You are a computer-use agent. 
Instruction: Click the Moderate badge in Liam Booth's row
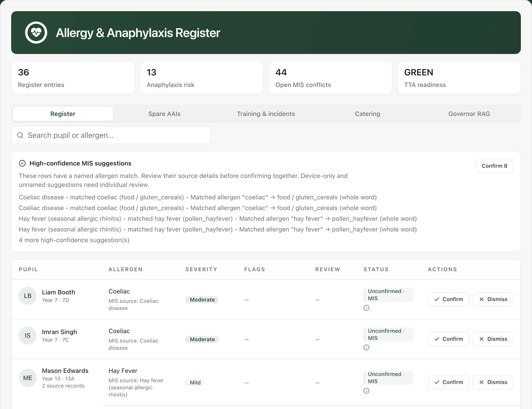click(202, 300)
